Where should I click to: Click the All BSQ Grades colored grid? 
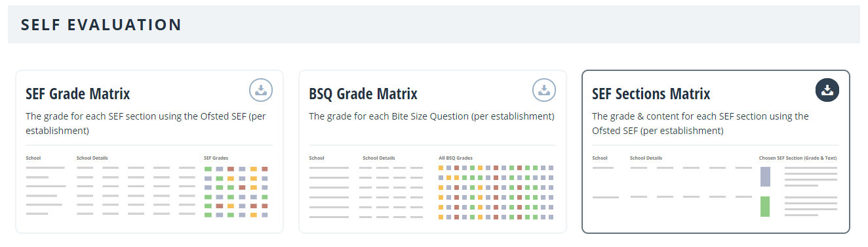tap(496, 192)
